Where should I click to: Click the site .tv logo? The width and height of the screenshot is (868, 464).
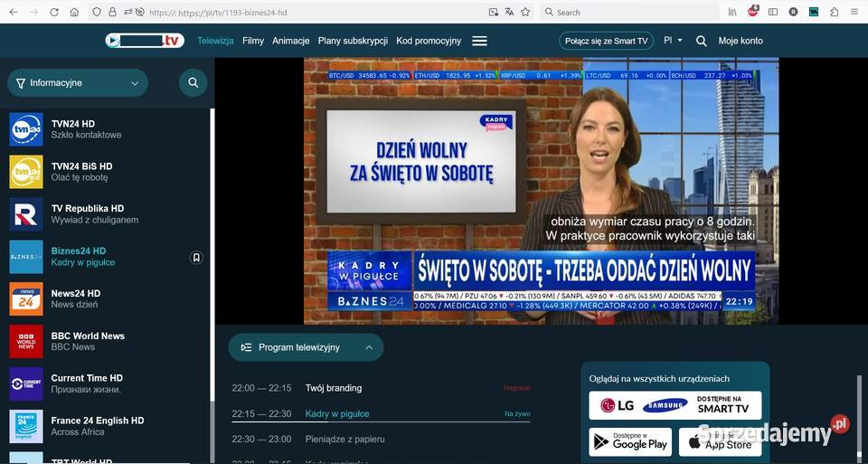(x=145, y=41)
